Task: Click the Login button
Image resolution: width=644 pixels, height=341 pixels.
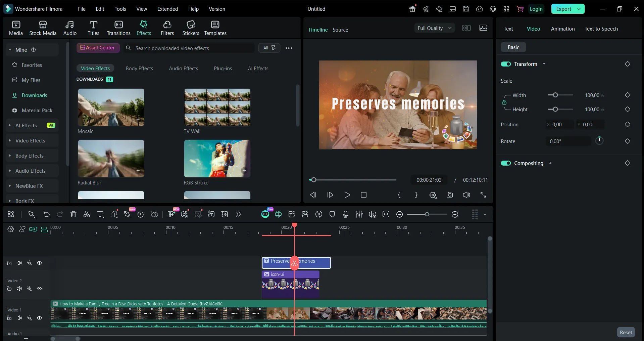Action: (536, 9)
